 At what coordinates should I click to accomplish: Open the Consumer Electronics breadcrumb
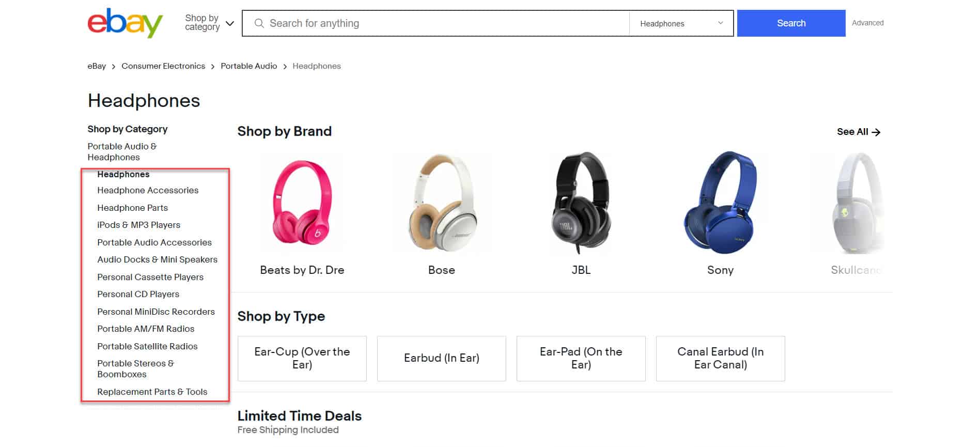[x=163, y=66]
